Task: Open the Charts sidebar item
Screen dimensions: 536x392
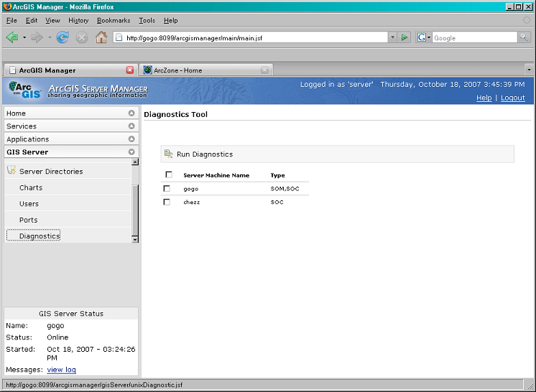Action: point(31,187)
